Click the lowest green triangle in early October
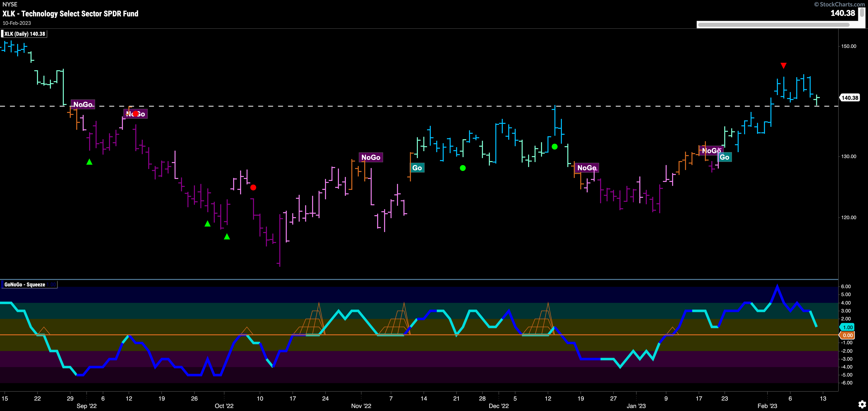 (x=227, y=237)
